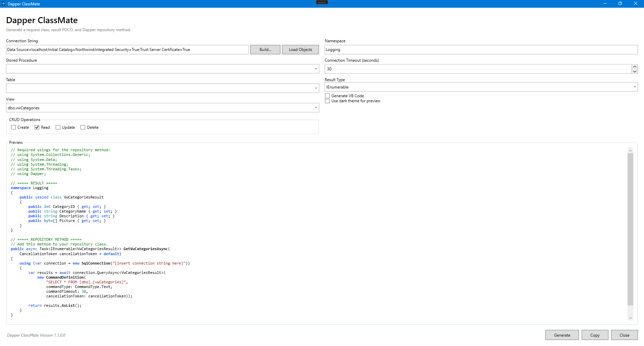The image size is (644, 346).
Task: Open the Table dropdown
Action: (x=162, y=88)
